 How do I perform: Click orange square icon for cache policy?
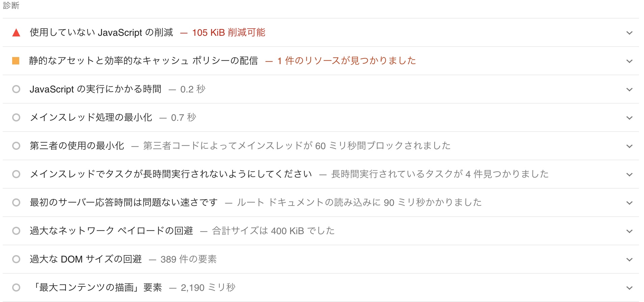click(16, 61)
